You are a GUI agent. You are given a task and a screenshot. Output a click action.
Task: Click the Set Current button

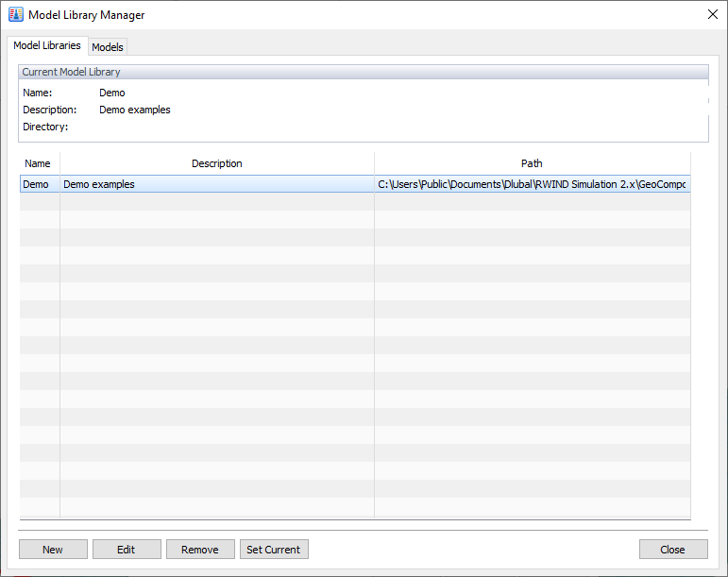pos(274,550)
